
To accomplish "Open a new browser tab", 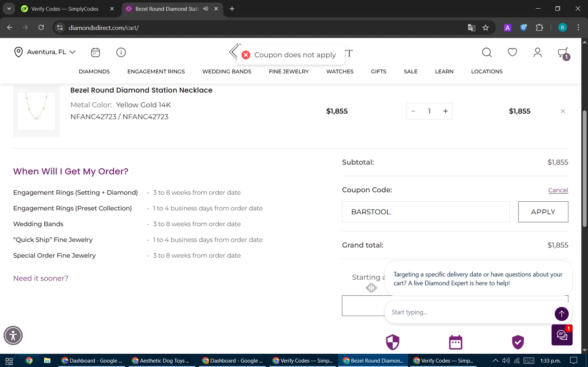I will click(232, 9).
